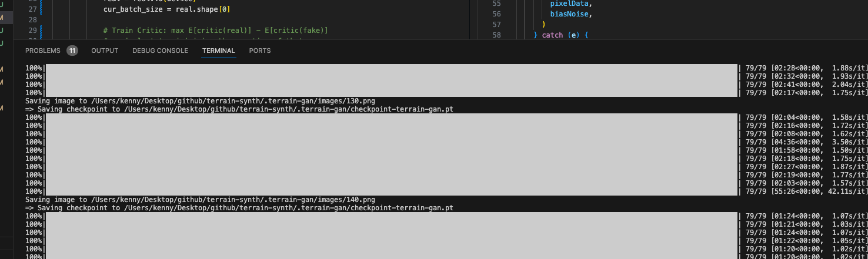Click the pixelData argument in right editor
Image resolution: width=868 pixels, height=259 pixels.
click(567, 4)
